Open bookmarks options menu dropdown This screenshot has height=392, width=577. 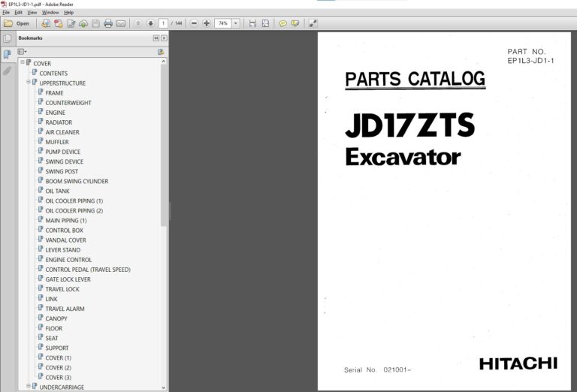(x=22, y=52)
